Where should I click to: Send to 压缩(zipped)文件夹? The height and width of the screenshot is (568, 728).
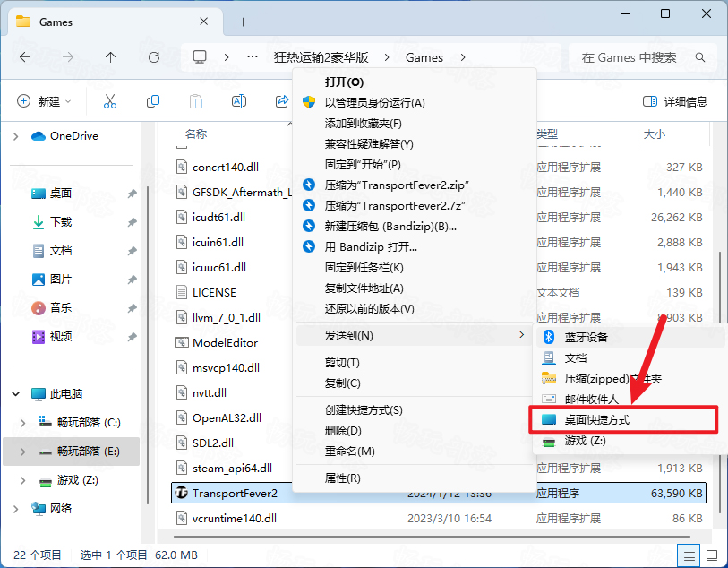coord(630,378)
